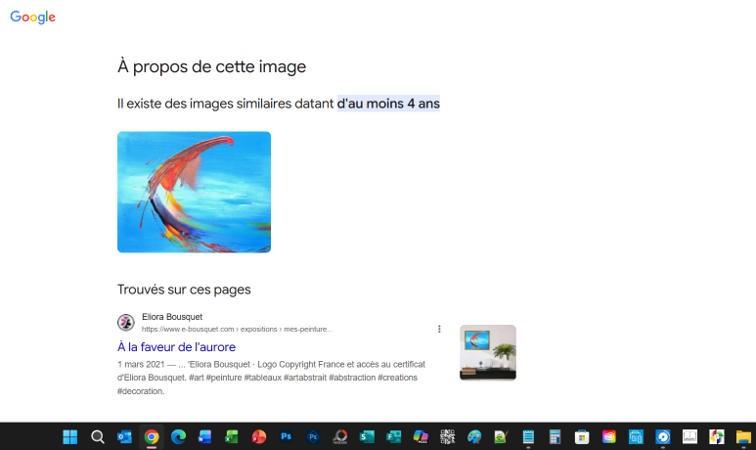Open Calculator from the taskbar
The width and height of the screenshot is (756, 450).
555,437
